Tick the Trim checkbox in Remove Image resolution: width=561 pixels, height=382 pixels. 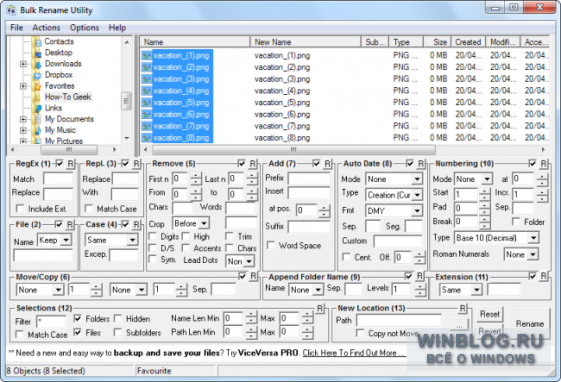229,236
